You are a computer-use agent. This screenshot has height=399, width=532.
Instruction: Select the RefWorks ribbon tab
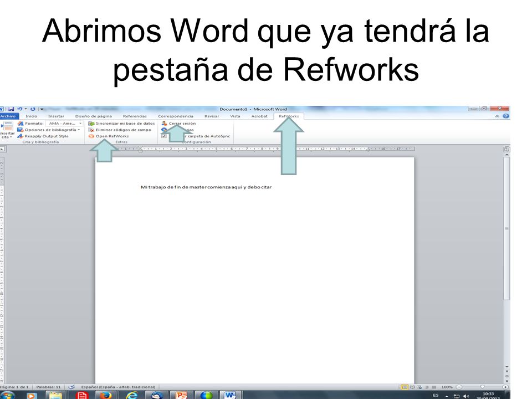289,116
